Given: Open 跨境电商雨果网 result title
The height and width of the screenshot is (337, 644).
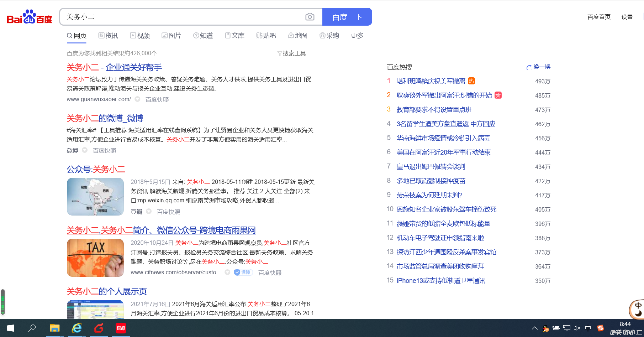Looking at the screenshot, I should pyautogui.click(x=161, y=230).
